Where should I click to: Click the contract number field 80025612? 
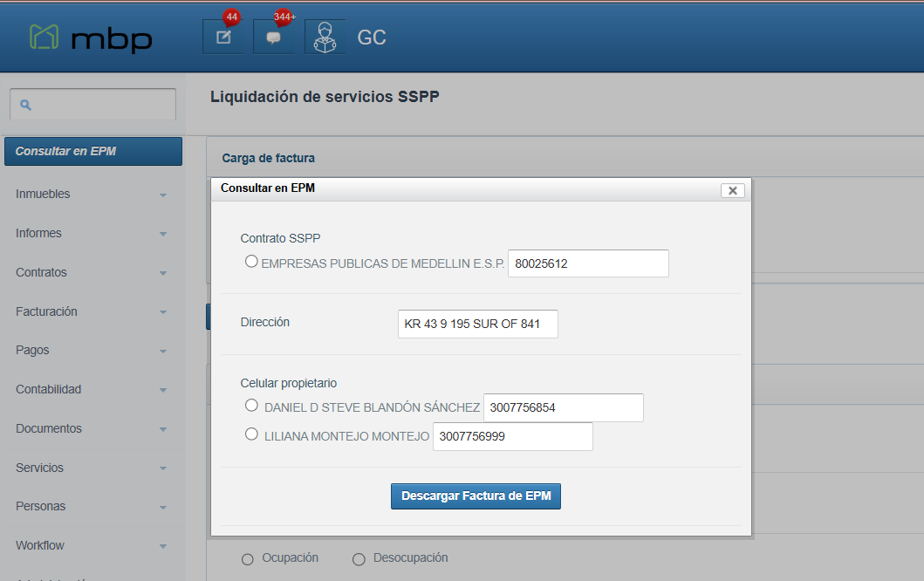pos(588,263)
